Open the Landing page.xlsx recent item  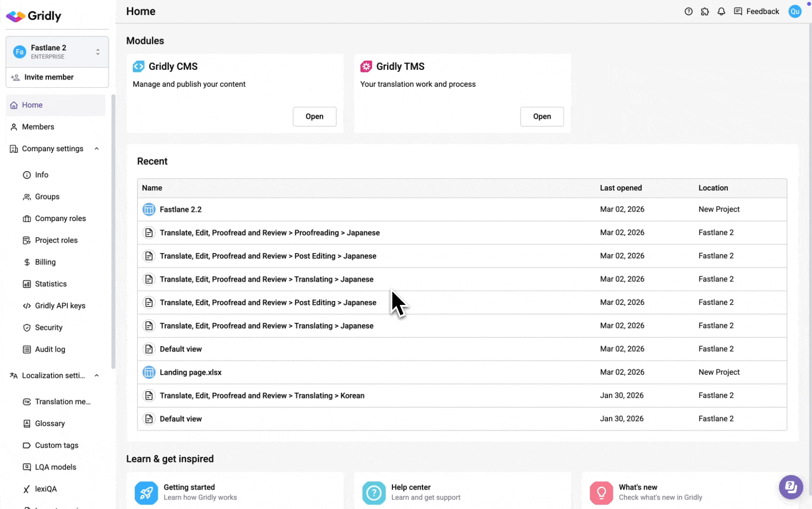click(x=190, y=372)
